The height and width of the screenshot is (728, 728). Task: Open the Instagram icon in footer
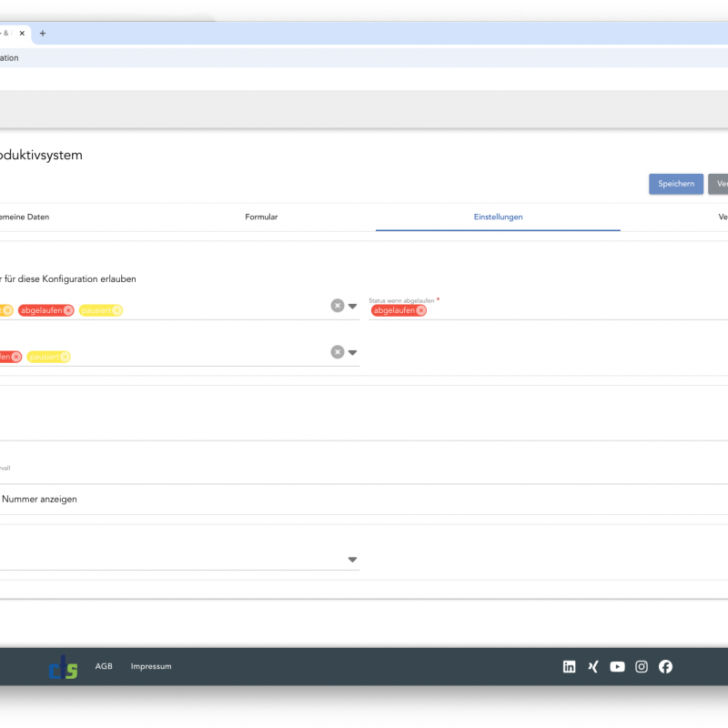tap(642, 667)
